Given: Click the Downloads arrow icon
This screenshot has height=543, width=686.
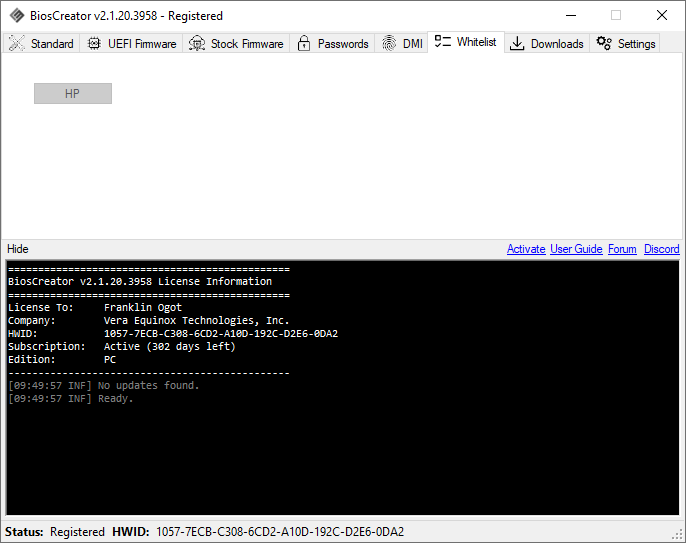Looking at the screenshot, I should (x=517, y=43).
